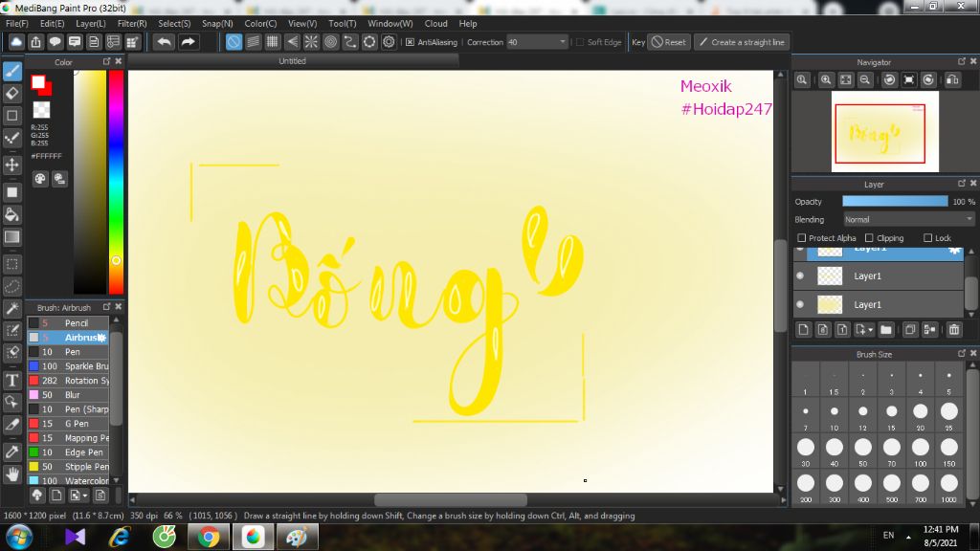Open the Blending mode dropdown
Screen dimensions: 980x551
(x=907, y=219)
